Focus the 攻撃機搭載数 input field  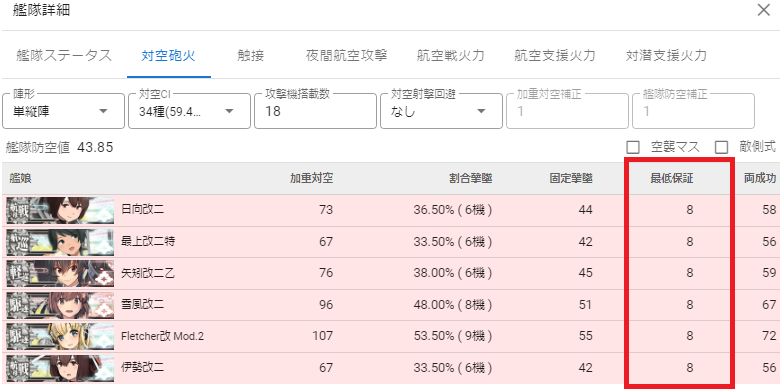point(316,111)
